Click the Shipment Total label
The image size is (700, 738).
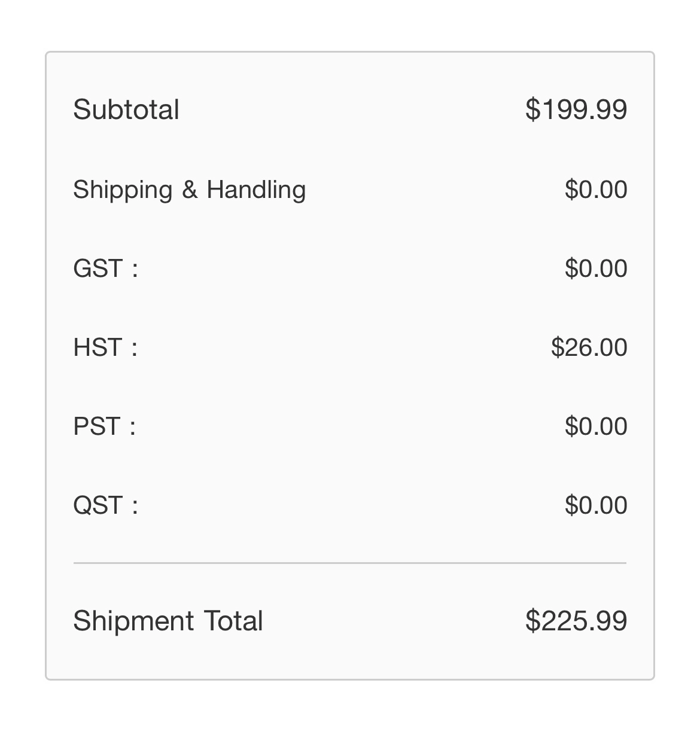[168, 621]
